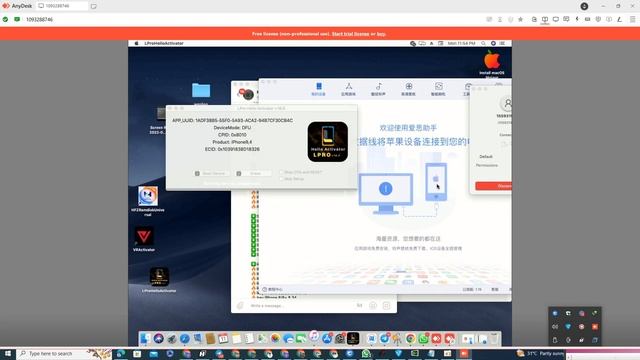Open WhatsApp in the Mac dock
This screenshot has height=360, width=640.
pyautogui.click(x=423, y=338)
